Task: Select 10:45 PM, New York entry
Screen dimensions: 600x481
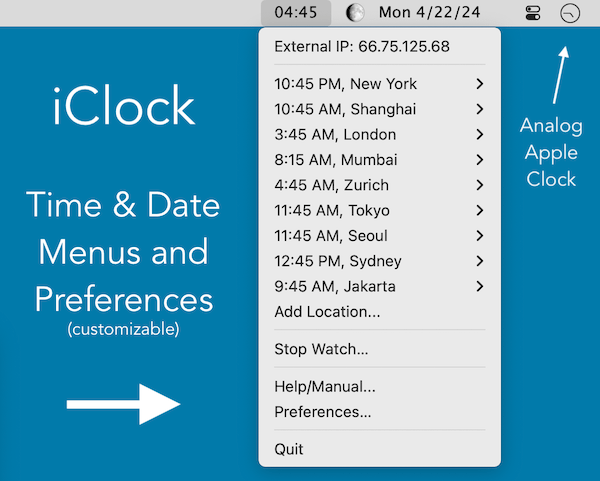Action: point(380,84)
